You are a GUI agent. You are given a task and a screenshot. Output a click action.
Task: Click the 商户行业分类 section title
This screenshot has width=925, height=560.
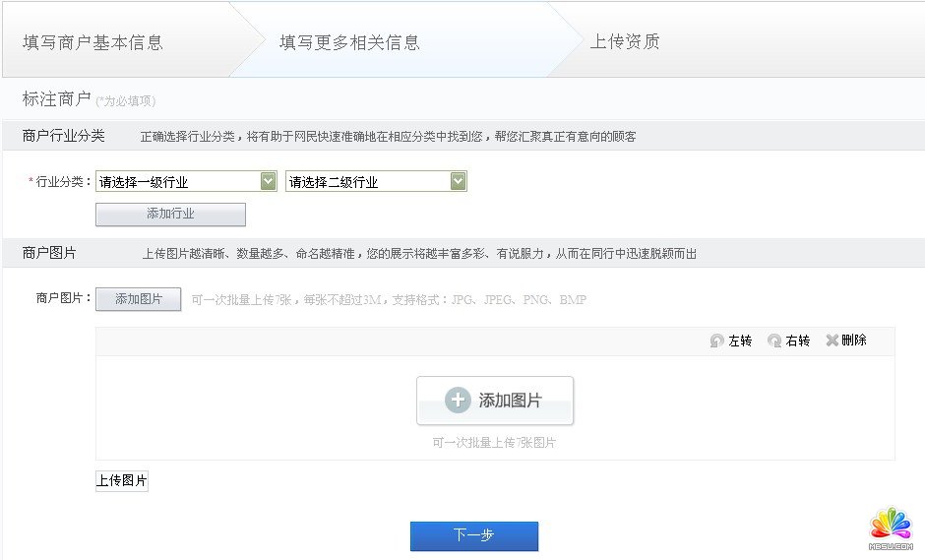(63, 136)
